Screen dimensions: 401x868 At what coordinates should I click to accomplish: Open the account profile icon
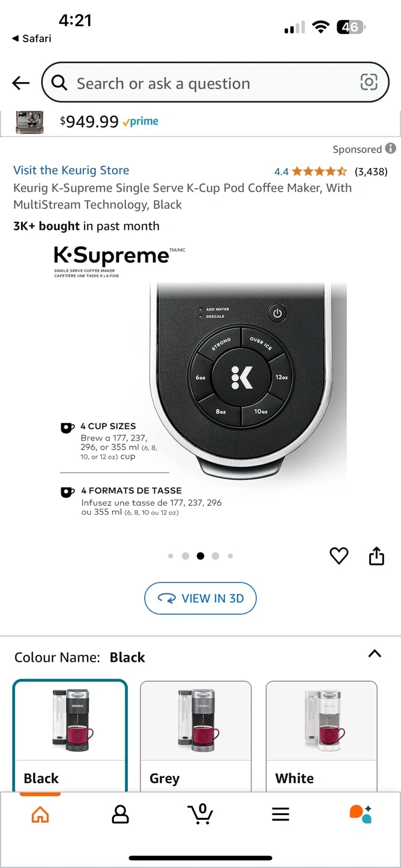(121, 814)
